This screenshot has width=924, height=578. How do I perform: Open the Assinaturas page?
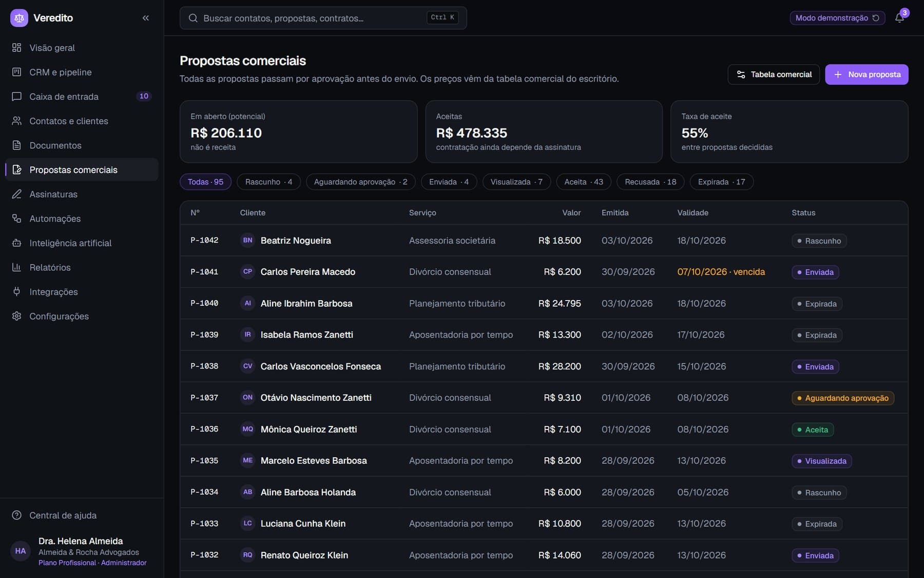point(82,194)
